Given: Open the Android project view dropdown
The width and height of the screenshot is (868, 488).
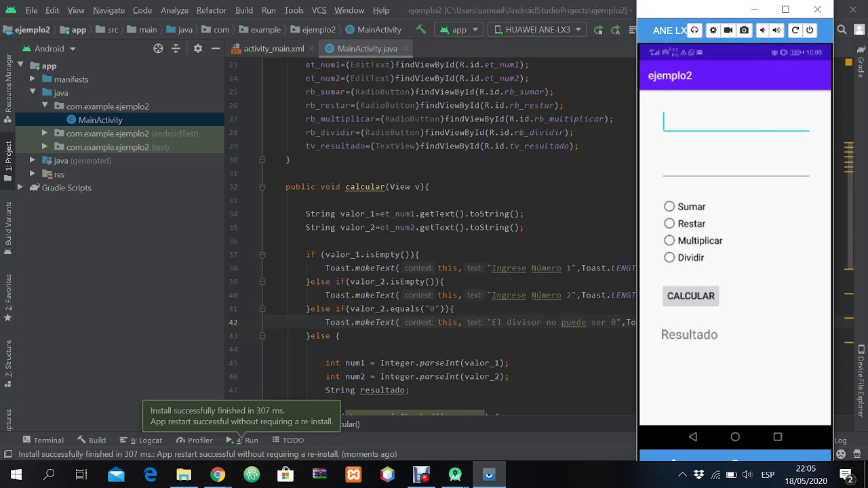Looking at the screenshot, I should coord(50,49).
